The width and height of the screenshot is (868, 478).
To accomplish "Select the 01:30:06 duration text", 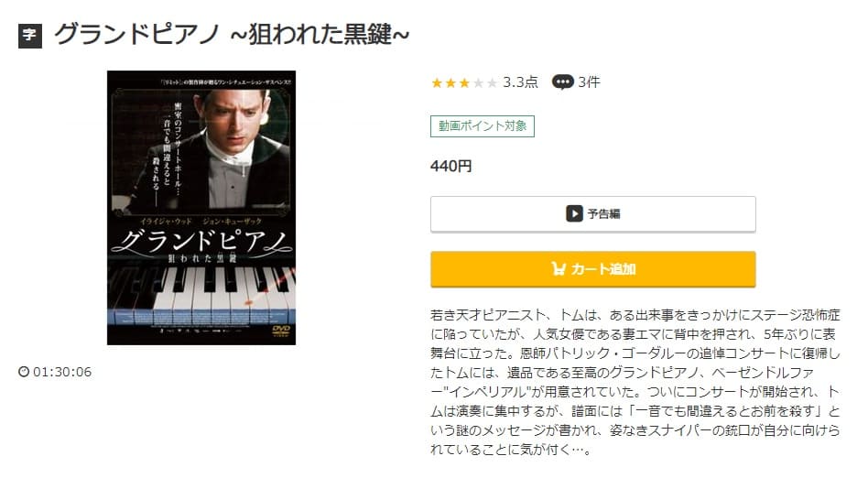I will pyautogui.click(x=62, y=372).
